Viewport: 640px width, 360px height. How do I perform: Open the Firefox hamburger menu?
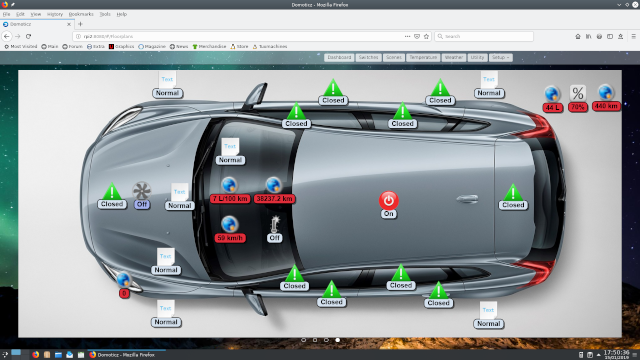coord(633,36)
